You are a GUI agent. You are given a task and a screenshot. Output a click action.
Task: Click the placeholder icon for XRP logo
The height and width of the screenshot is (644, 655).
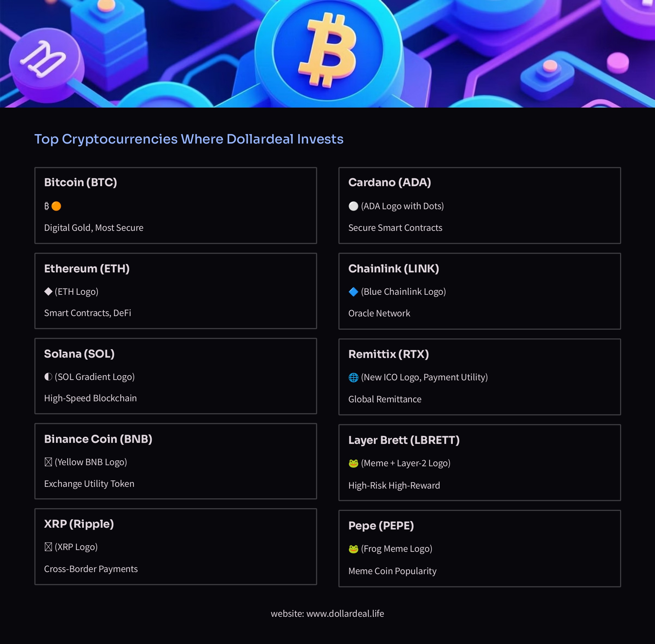[x=48, y=547]
